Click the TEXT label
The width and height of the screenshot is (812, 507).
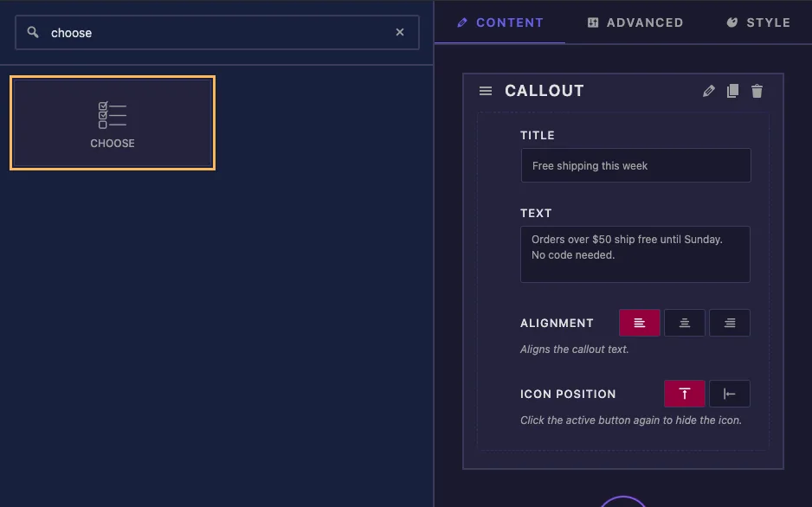point(536,213)
